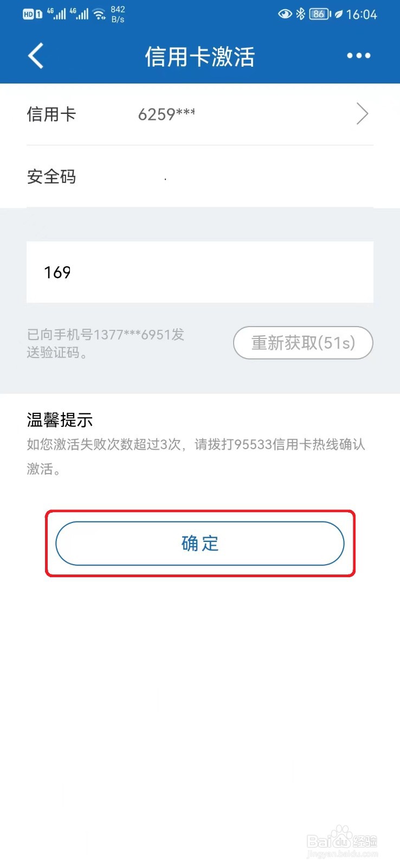Open the three-dot more menu
This screenshot has height=868, width=400.
[x=358, y=55]
